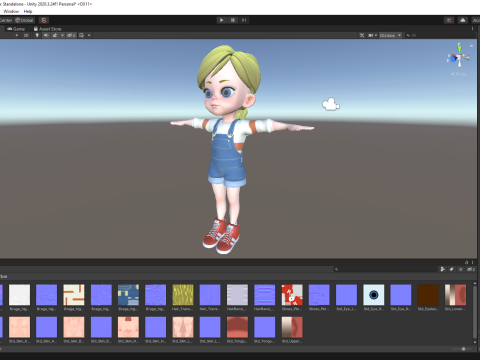Screen dimensions: 480x360
Task: Toggle the scene effects button
Action: 55,35
